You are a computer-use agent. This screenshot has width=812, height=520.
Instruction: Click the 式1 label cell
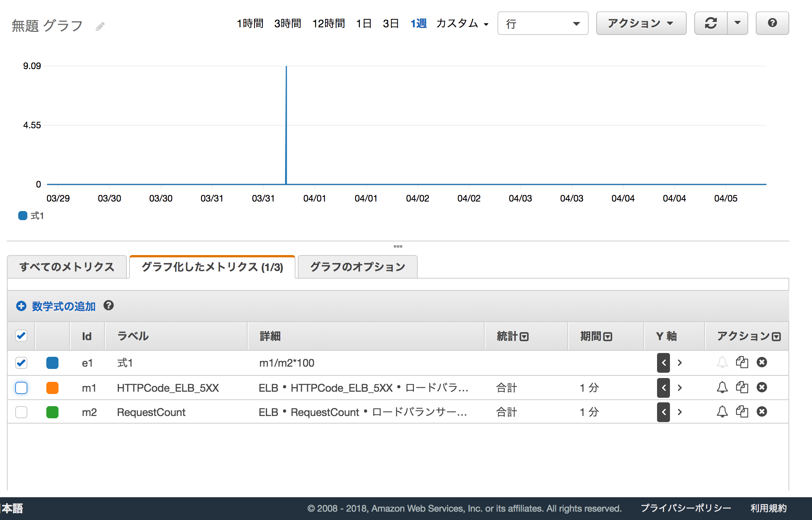pos(125,363)
